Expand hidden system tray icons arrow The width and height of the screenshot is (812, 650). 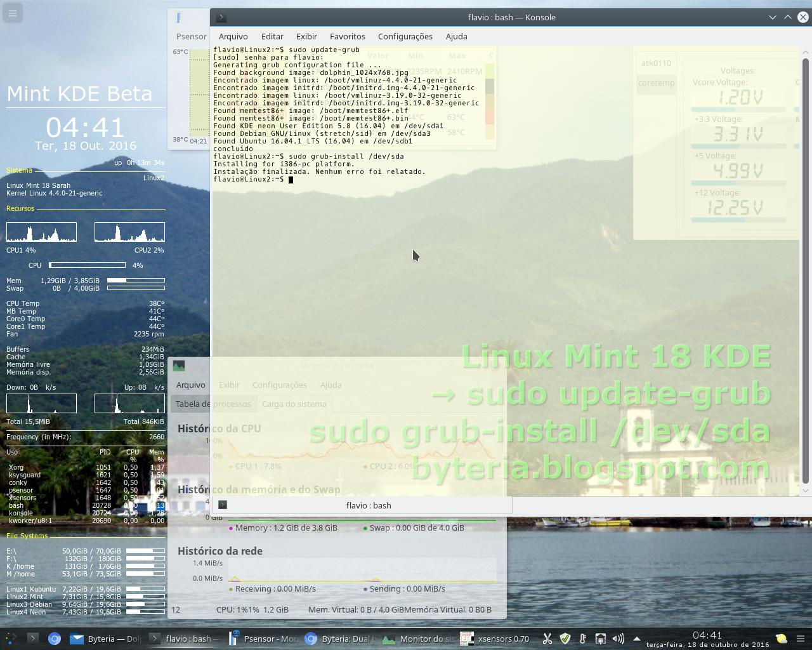636,639
